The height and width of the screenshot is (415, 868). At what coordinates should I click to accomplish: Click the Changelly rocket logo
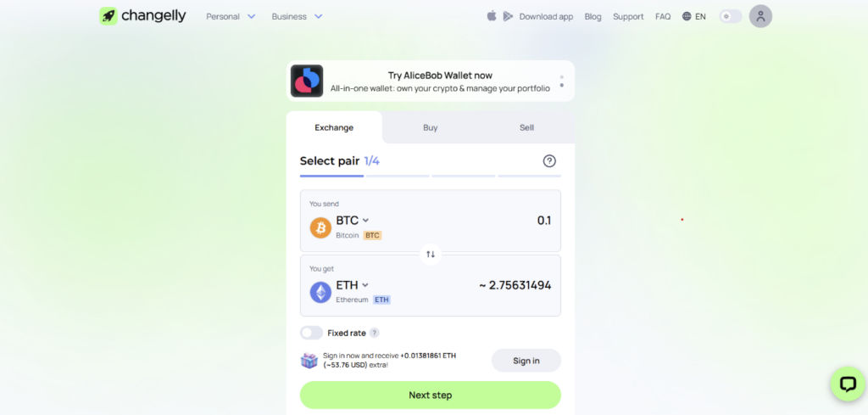pyautogui.click(x=108, y=16)
